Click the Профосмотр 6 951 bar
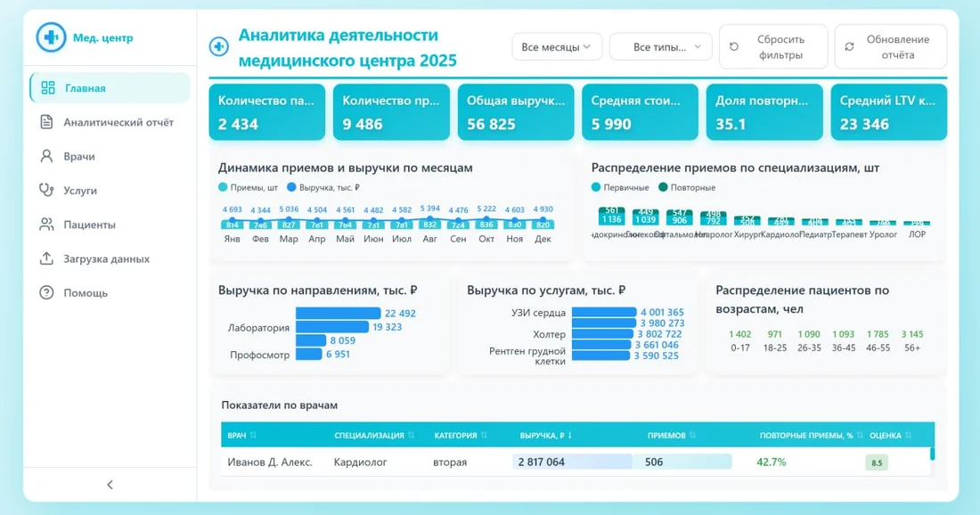Viewport: 980px width, 515px height. click(309, 354)
